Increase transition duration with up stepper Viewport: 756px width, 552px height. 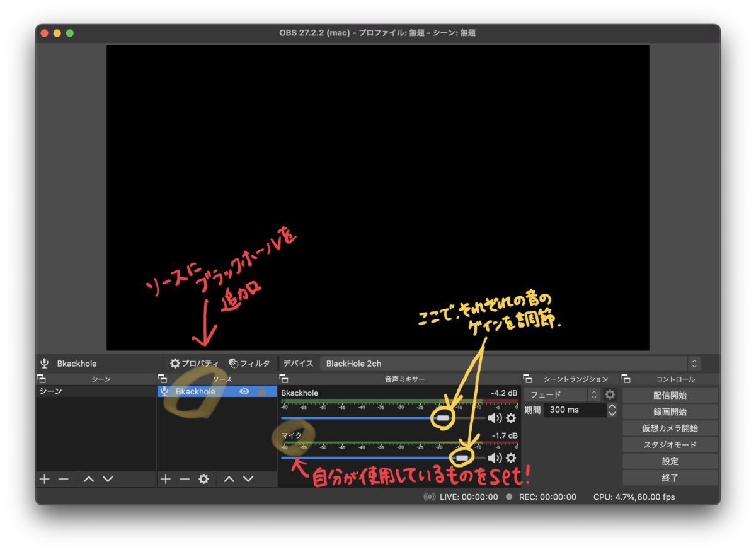612,406
